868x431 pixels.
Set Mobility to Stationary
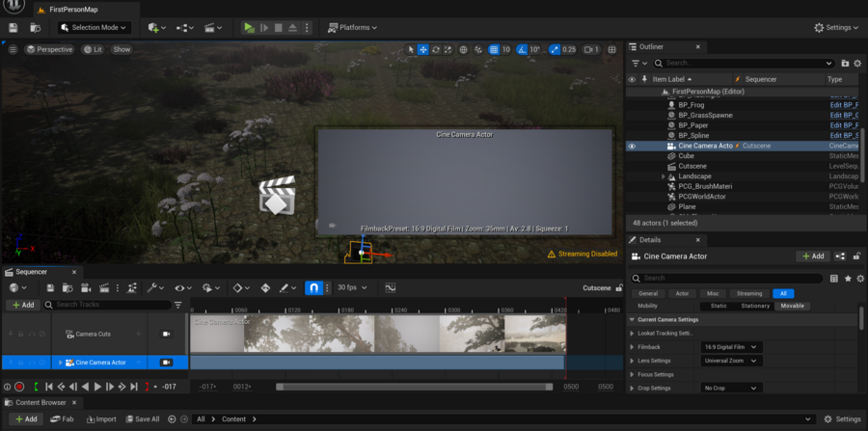point(755,306)
